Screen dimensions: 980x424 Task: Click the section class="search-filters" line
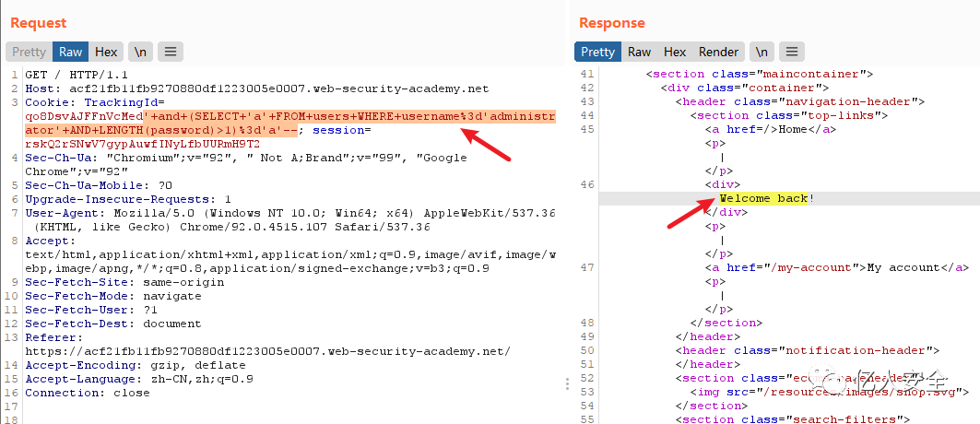tap(793, 419)
